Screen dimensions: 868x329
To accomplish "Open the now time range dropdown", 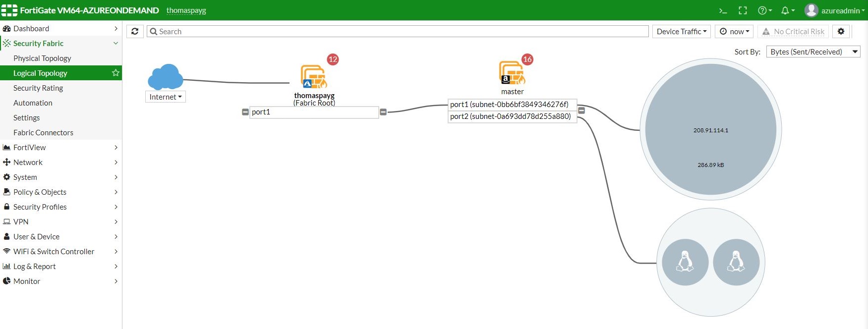I will [x=734, y=31].
